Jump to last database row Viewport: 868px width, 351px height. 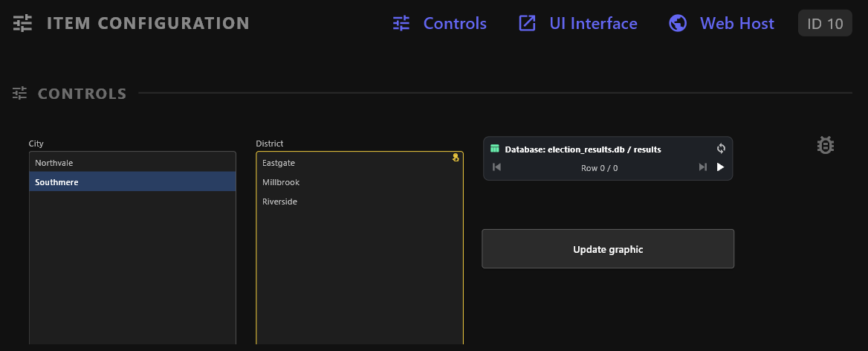click(x=702, y=167)
